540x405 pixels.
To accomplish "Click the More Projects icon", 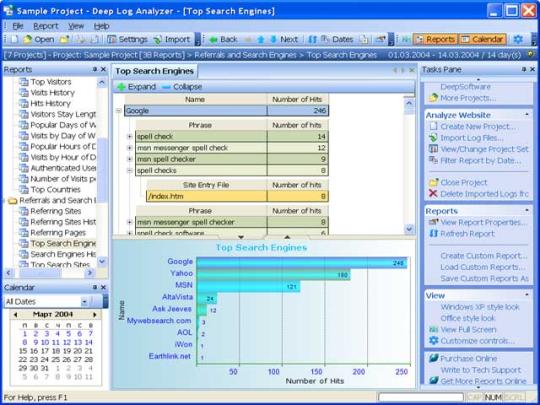I will (433, 98).
